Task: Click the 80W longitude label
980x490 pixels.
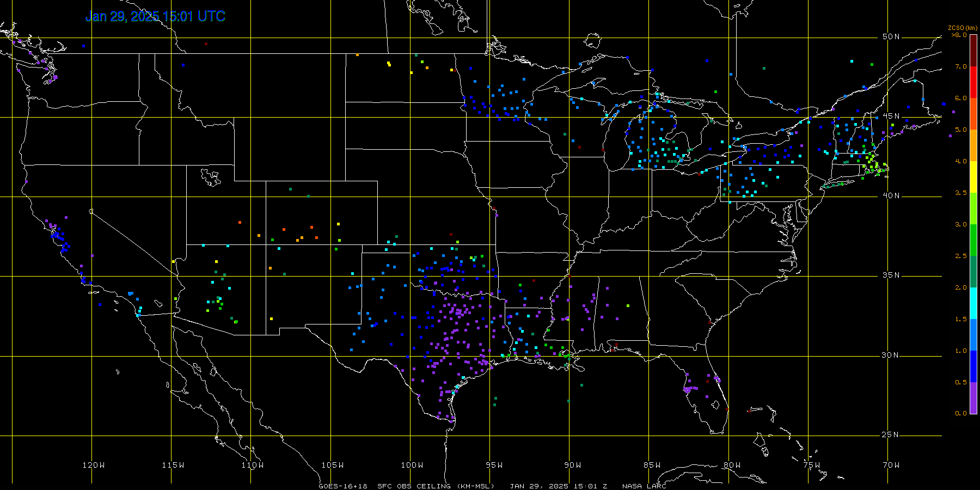Action: point(732,465)
